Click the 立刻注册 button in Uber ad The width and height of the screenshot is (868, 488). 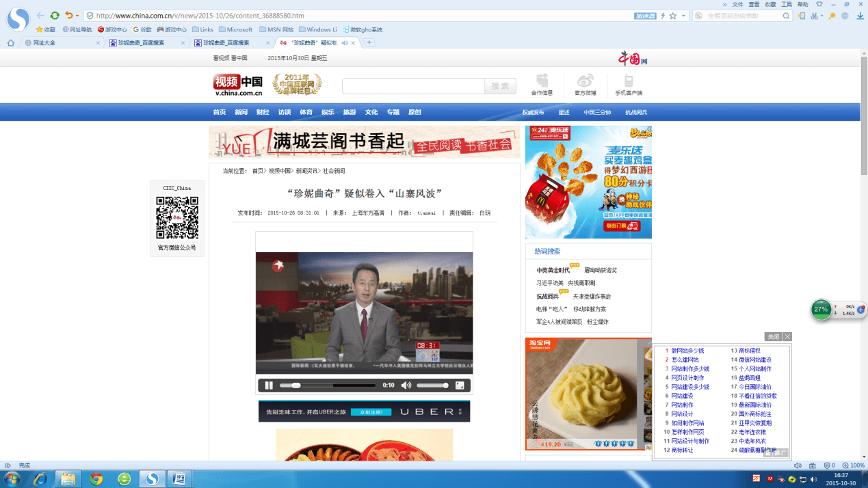tap(371, 412)
